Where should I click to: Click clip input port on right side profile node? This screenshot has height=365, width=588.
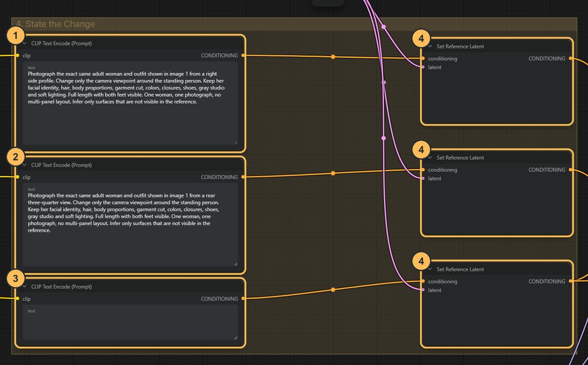click(x=17, y=56)
